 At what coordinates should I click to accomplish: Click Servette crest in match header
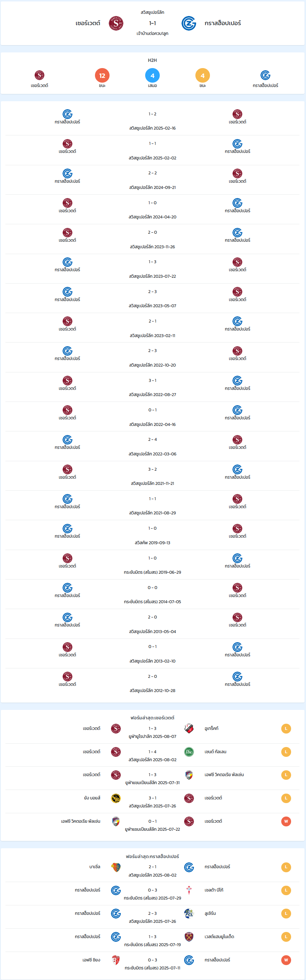116,23
